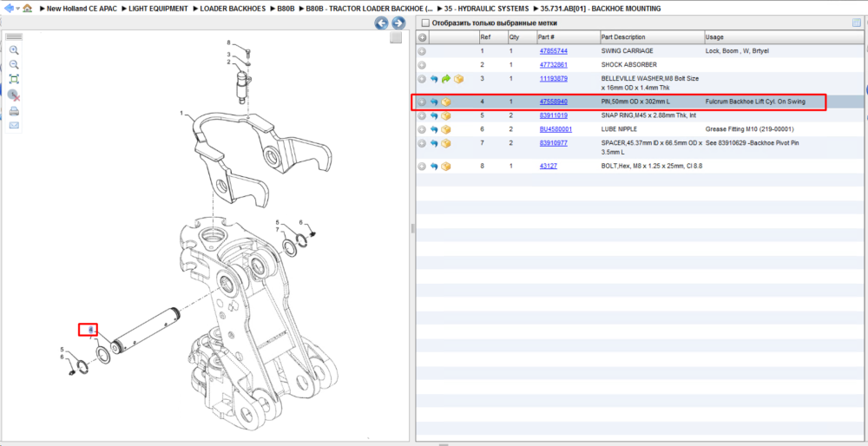Navigate to B80B breadcrumb
This screenshot has height=446, width=868.
pos(286,9)
